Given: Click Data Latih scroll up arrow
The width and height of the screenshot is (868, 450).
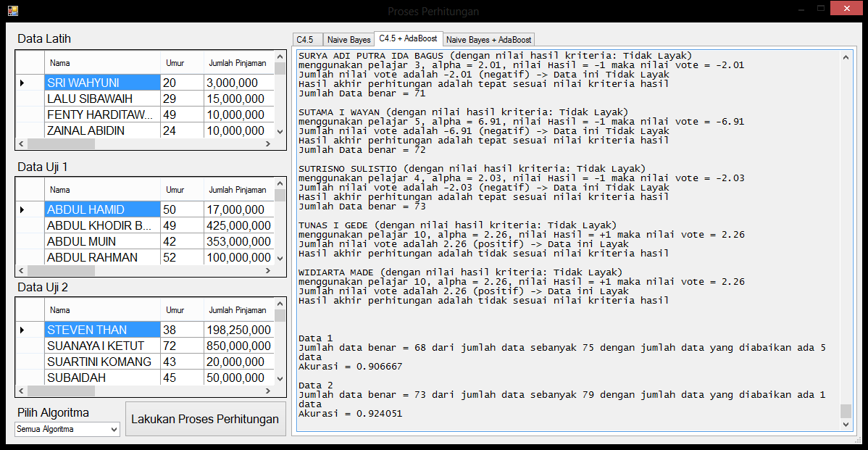Looking at the screenshot, I should tap(280, 57).
